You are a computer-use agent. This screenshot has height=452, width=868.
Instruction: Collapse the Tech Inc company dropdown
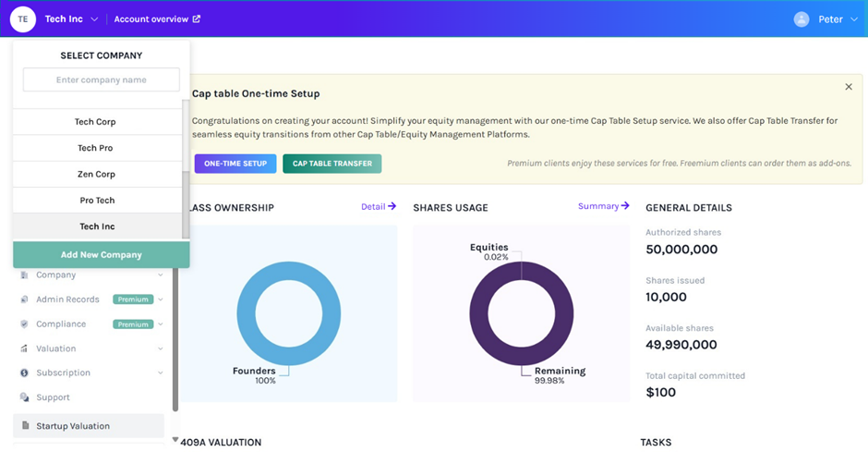tap(94, 19)
